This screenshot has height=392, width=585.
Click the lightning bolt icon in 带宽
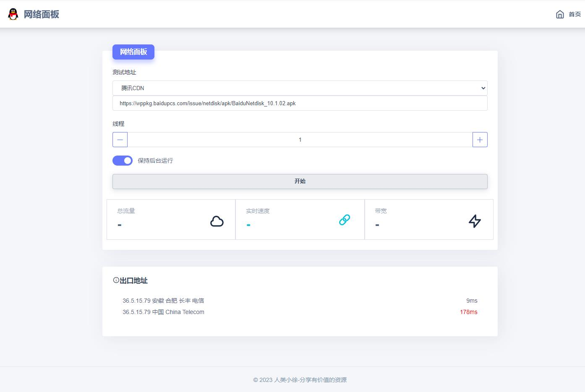pyautogui.click(x=475, y=221)
